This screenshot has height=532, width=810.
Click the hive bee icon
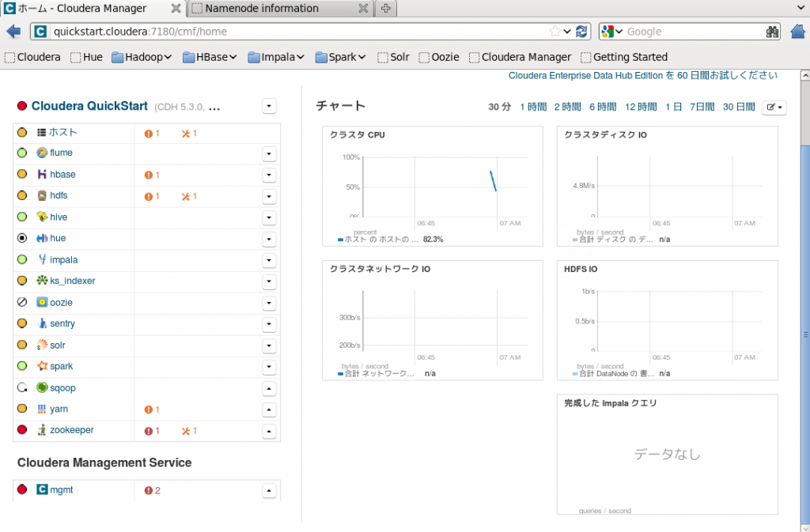(x=42, y=217)
